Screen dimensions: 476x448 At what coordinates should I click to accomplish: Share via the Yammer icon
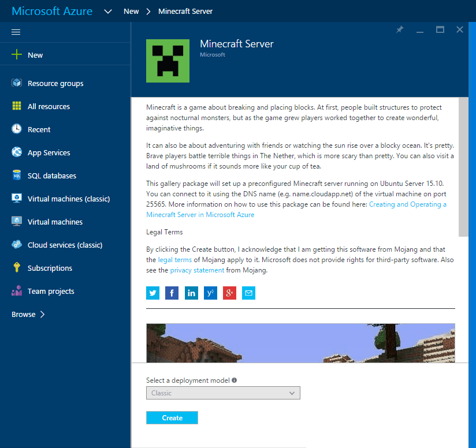point(210,293)
